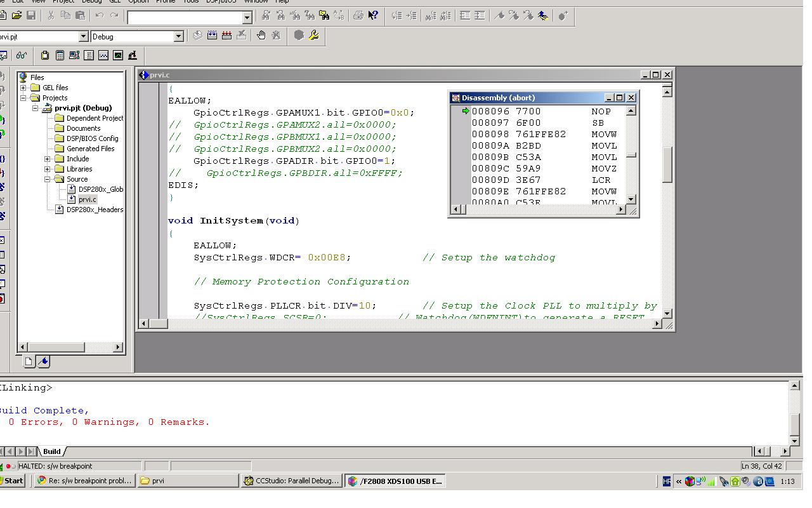Open the Memory window icon
Viewport: 812px width, 508px height.
tap(89, 55)
